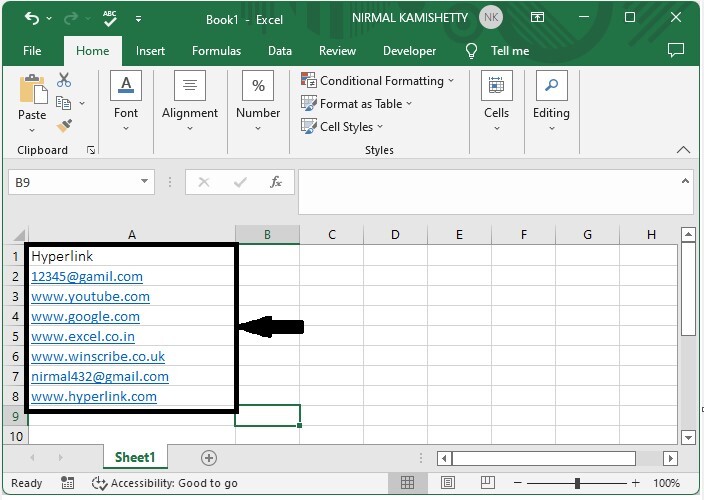Open the Insert tab
The height and width of the screenshot is (500, 704).
pos(150,51)
